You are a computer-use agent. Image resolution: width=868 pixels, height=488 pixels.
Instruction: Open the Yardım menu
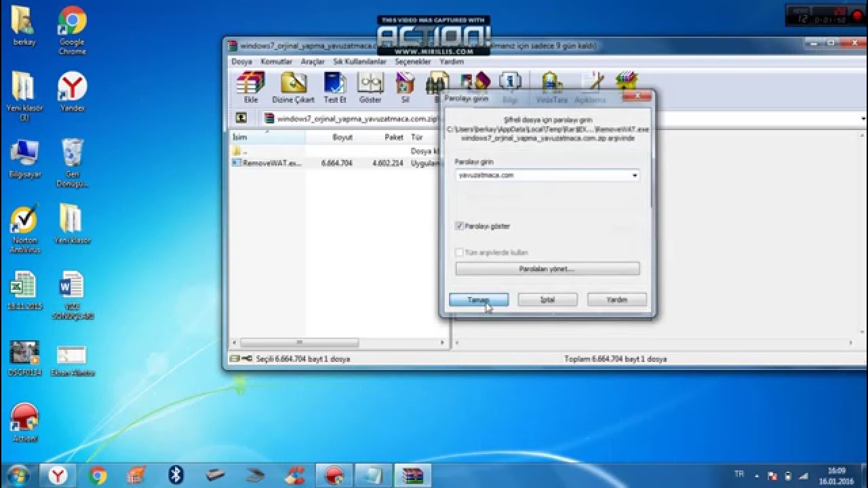tap(452, 62)
